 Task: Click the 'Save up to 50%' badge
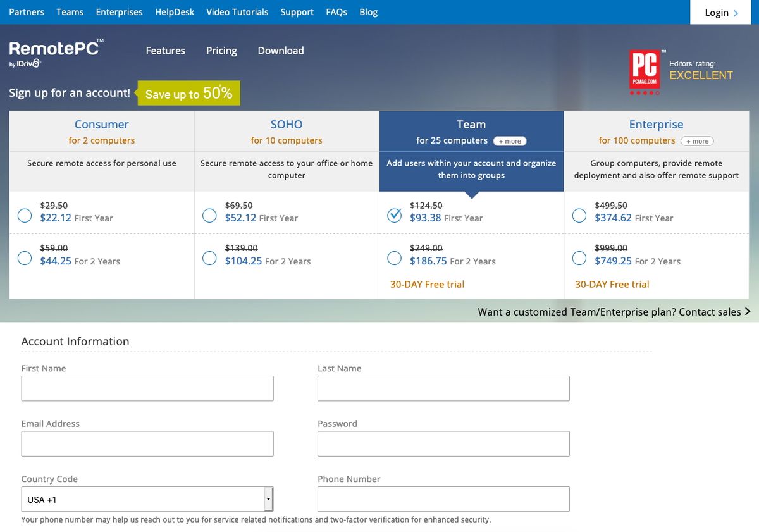[188, 93]
